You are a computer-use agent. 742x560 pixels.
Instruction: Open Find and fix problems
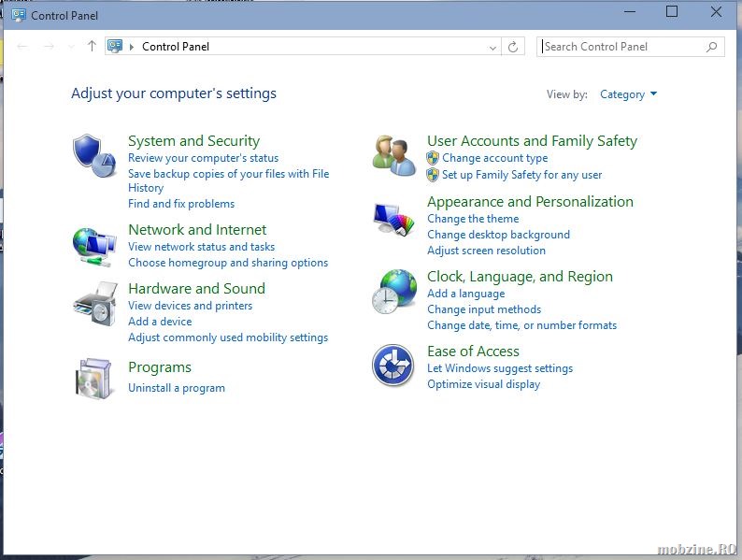tap(181, 204)
